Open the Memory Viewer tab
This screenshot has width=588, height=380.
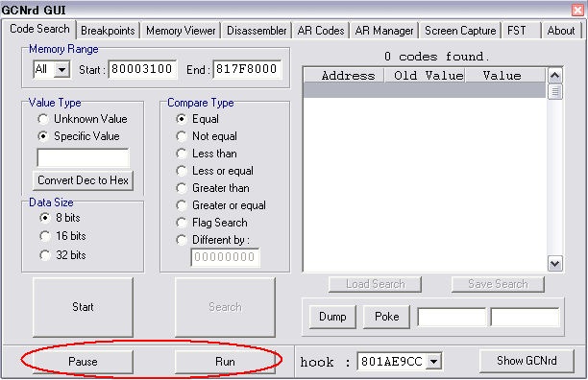point(181,31)
